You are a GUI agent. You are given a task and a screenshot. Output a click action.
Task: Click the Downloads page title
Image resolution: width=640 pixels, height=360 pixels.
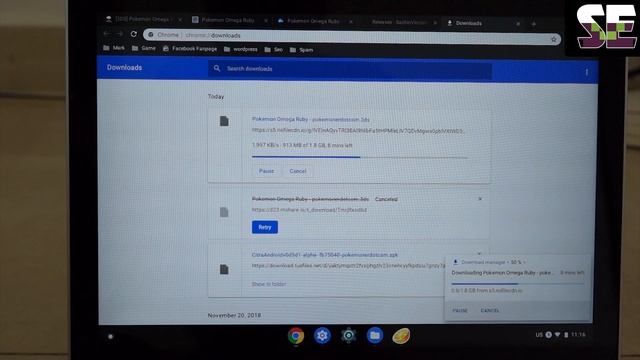point(124,67)
